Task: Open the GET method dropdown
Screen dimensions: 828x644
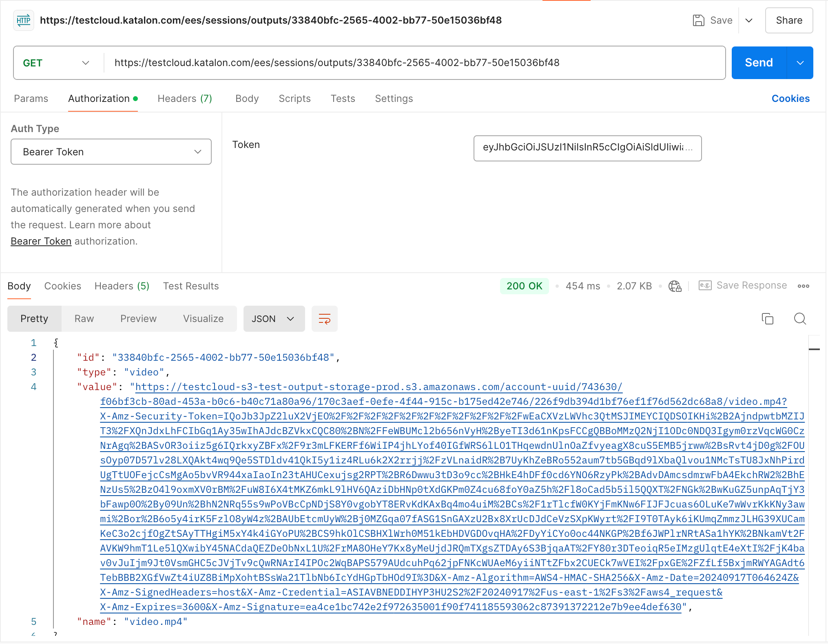Action: 56,63
